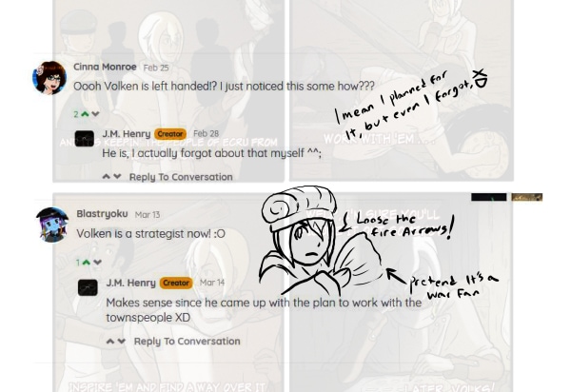Image resolution: width=571 pixels, height=392 pixels.
Task: Upvote Blastryoku's strategist comment
Action: click(x=87, y=262)
